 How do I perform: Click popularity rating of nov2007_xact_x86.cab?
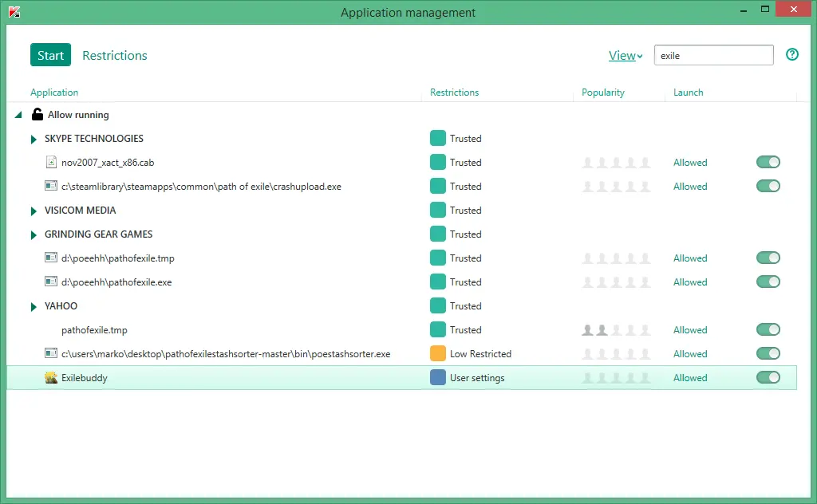617,163
